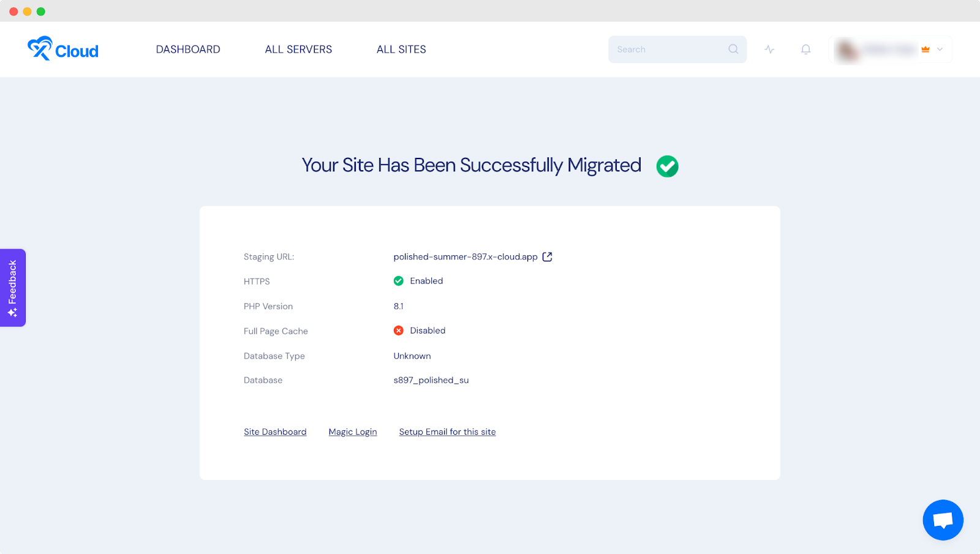Click the orange crown badge
This screenshot has width=980, height=554.
pyautogui.click(x=925, y=50)
